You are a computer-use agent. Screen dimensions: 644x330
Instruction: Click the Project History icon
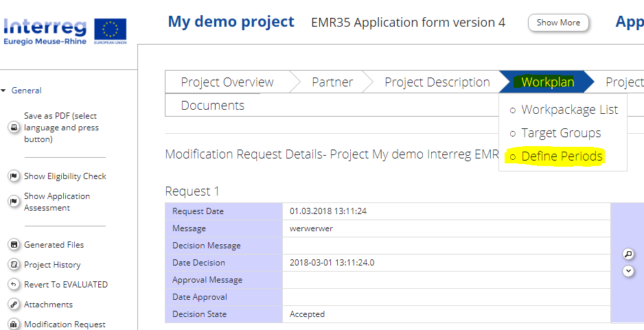(x=13, y=265)
